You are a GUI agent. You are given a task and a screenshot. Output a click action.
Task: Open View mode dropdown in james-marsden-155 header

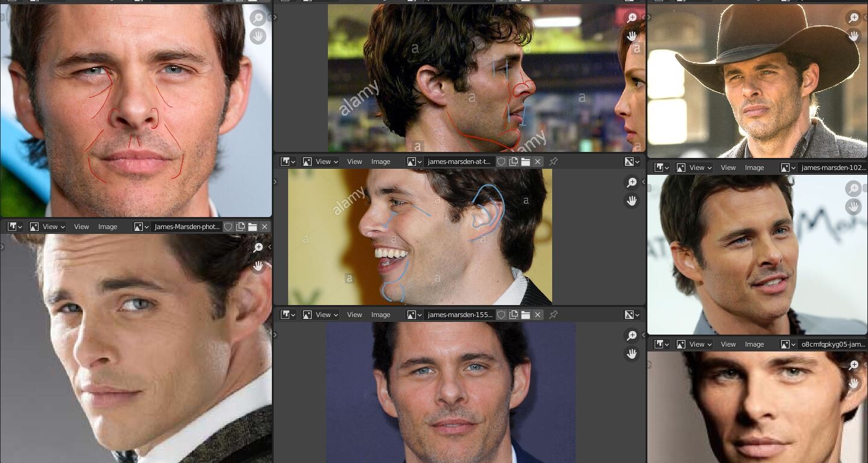tap(319, 315)
